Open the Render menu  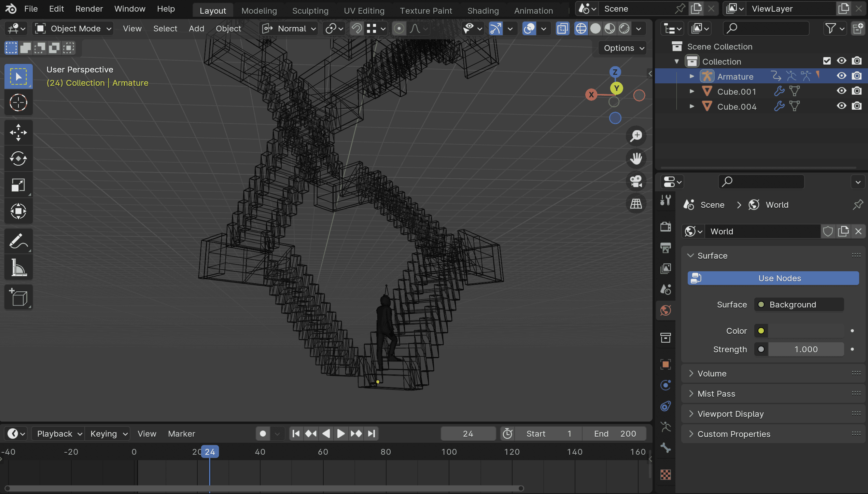89,9
